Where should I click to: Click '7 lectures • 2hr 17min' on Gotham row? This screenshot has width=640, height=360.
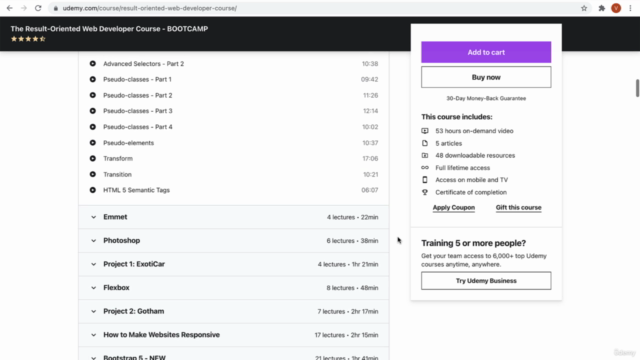[x=348, y=311]
